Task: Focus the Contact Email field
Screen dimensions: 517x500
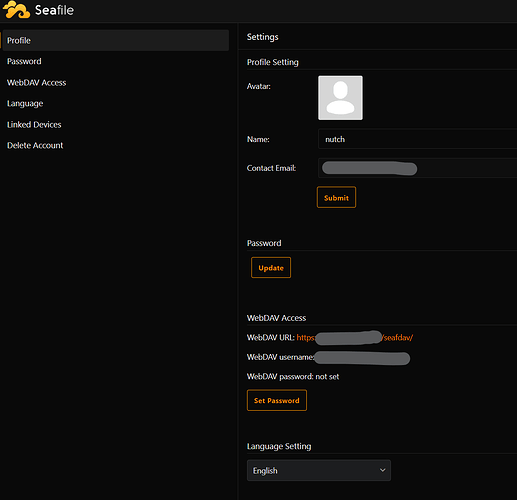Action: coord(417,168)
